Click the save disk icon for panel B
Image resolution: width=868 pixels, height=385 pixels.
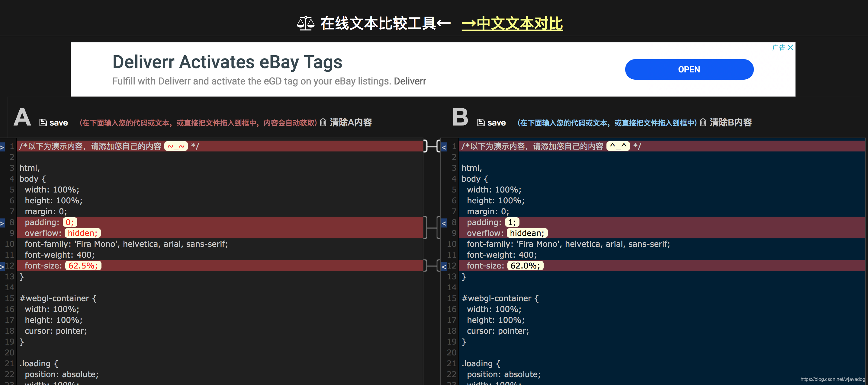coord(481,122)
